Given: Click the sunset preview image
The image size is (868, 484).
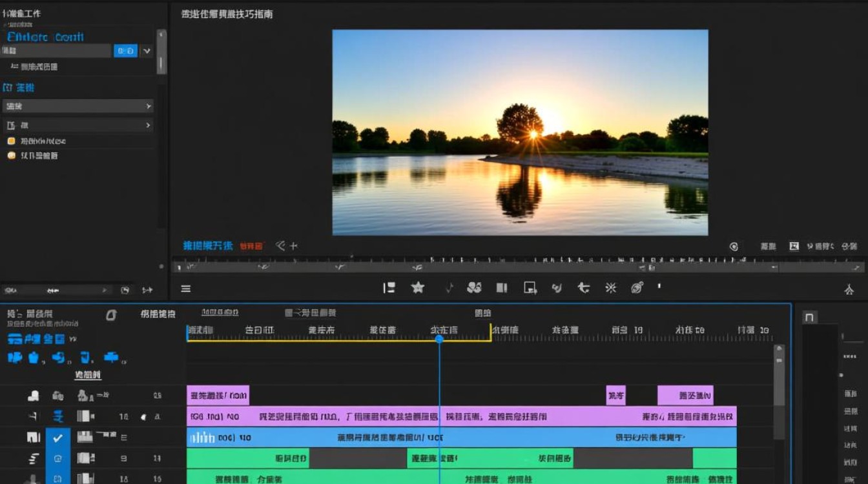Looking at the screenshot, I should pos(520,132).
